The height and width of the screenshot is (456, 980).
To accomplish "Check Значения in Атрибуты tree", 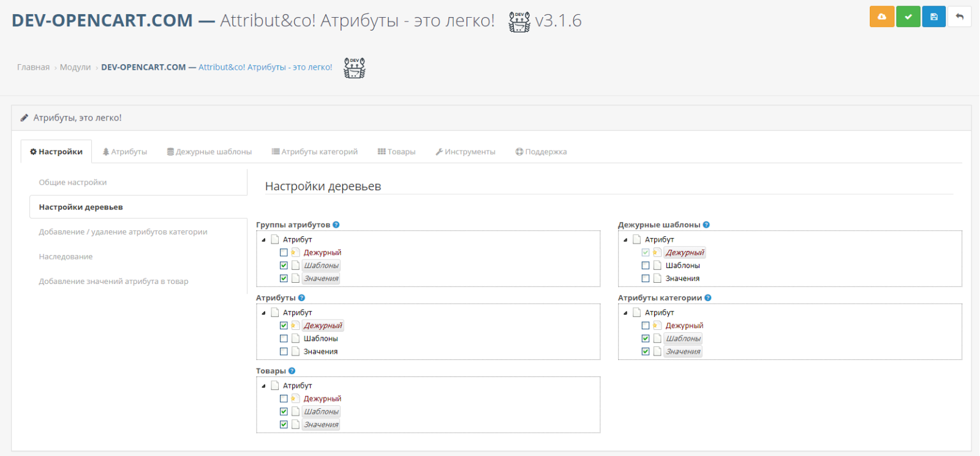I will [x=284, y=351].
